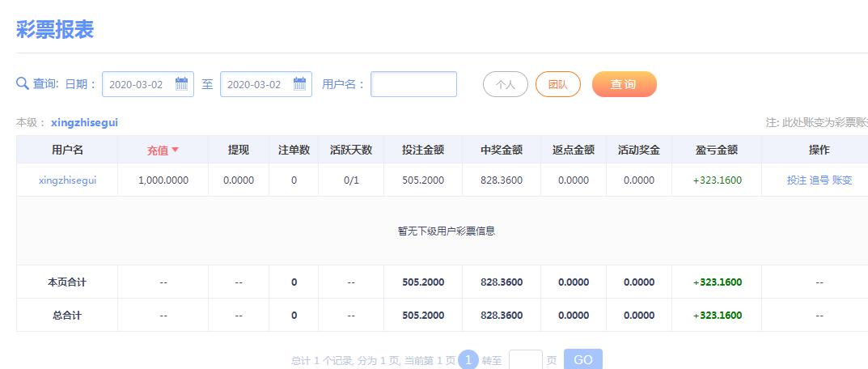The width and height of the screenshot is (868, 369).
Task: Open 追号 link for xingzhisegui
Action: 819,180
